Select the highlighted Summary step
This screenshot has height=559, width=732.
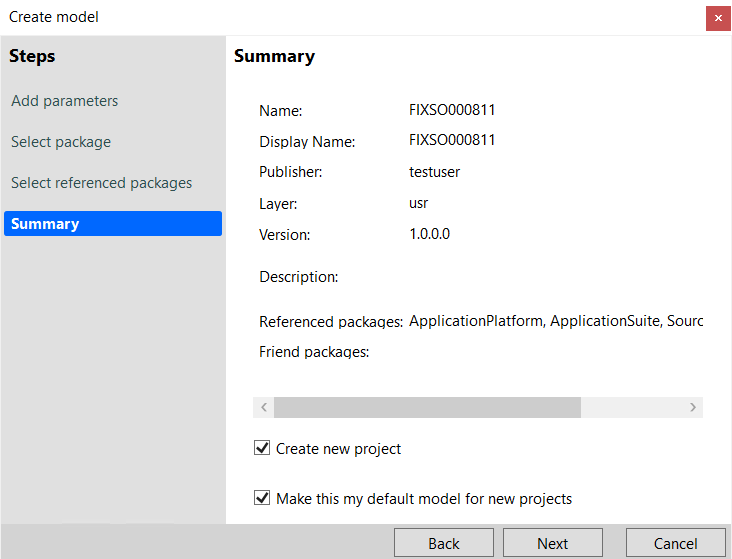[x=113, y=224]
